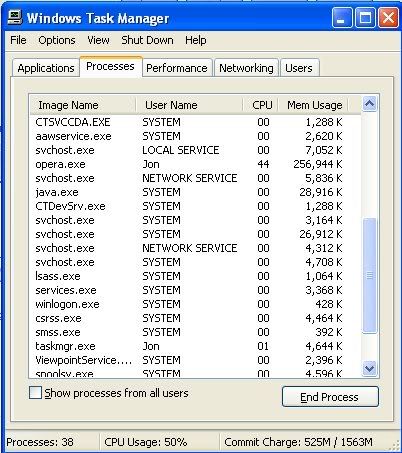Select the services.exe process
This screenshot has width=402, height=453.
[x=195, y=290]
